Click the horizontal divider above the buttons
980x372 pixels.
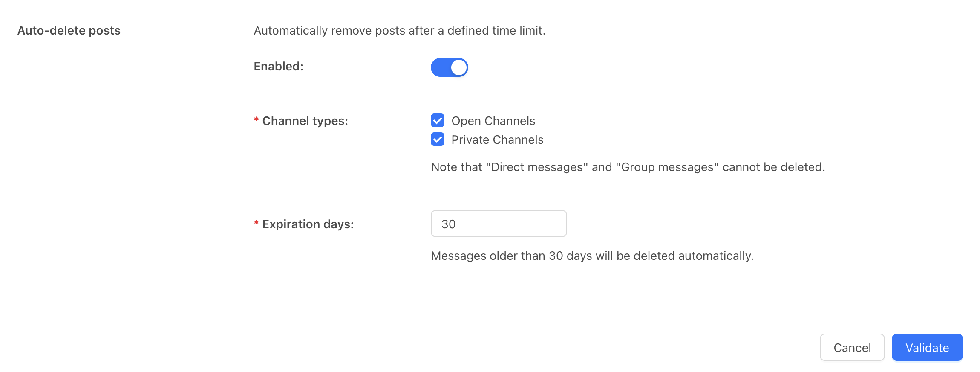(490, 299)
